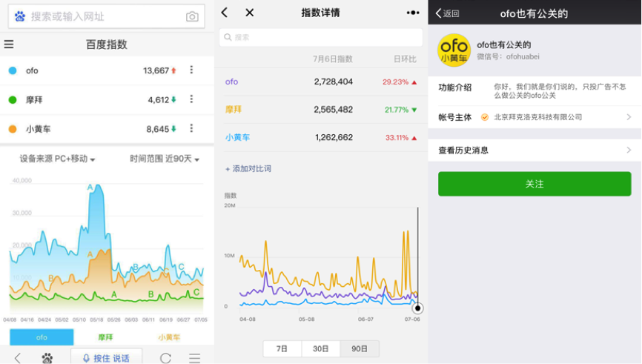Close the 指数详情 page with X icon
Screen dimensions: 642x364
[x=249, y=13]
